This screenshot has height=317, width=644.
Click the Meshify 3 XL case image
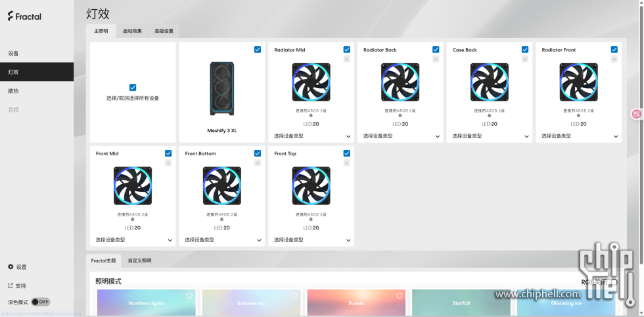(222, 88)
